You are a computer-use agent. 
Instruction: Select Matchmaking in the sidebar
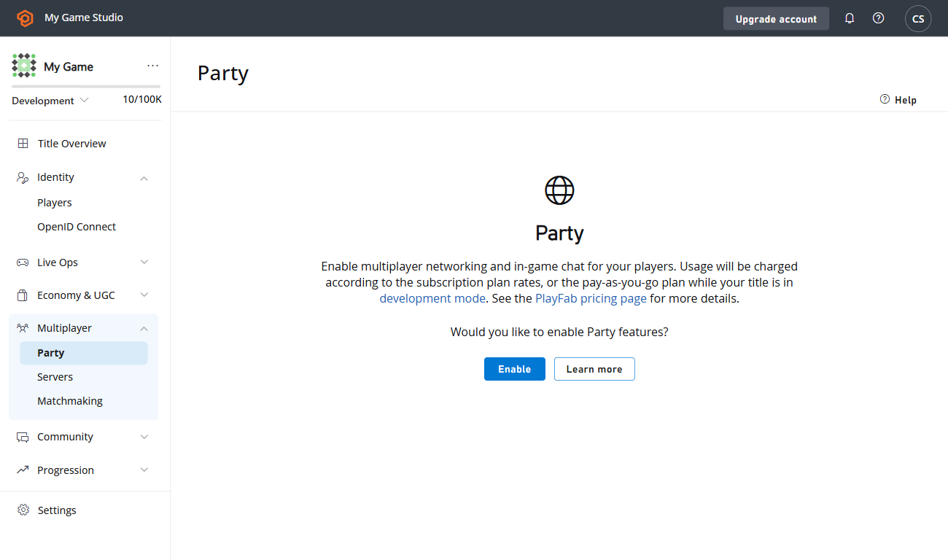click(70, 400)
